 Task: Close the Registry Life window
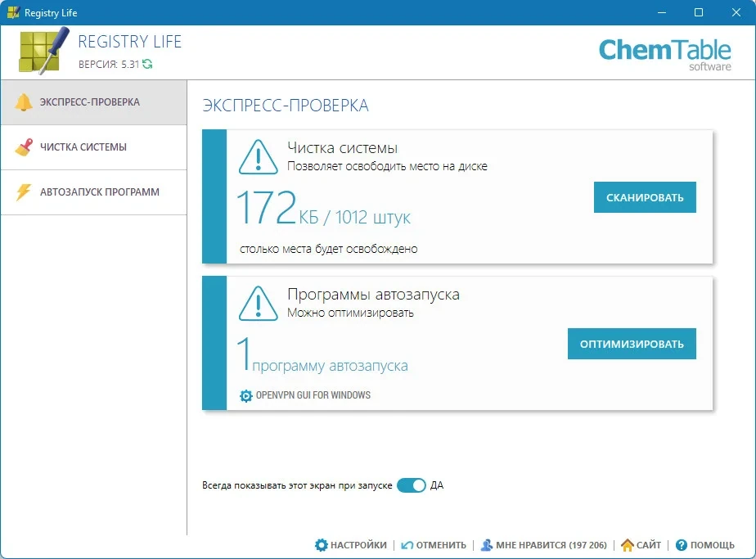[736, 12]
